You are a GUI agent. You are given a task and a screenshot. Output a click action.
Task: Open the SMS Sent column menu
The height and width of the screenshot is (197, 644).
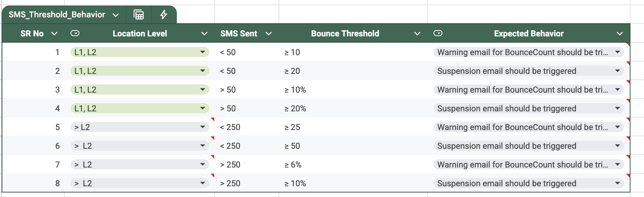point(269,34)
